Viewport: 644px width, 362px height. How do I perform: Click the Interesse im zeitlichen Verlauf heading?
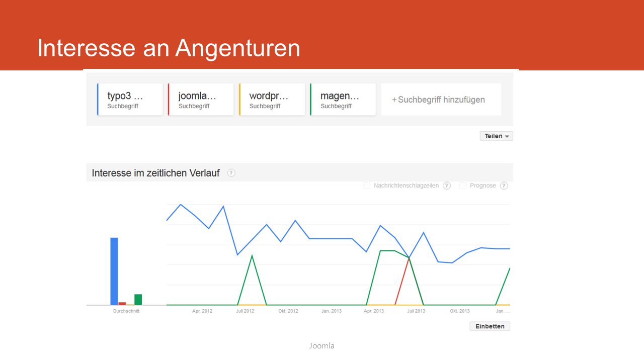point(155,173)
